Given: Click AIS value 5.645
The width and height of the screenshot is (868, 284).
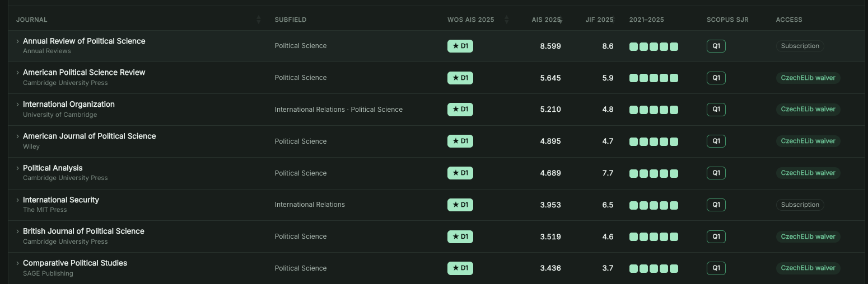Looking at the screenshot, I should click(550, 78).
